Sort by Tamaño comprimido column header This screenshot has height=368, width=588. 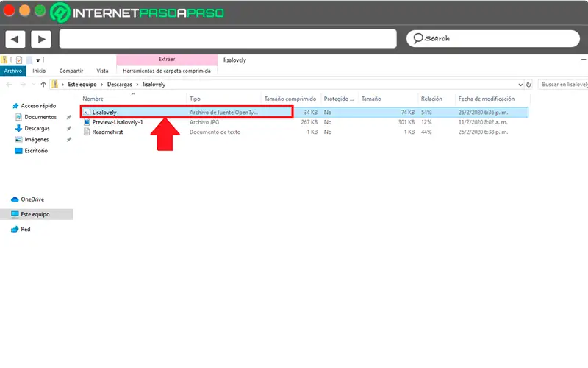[290, 99]
